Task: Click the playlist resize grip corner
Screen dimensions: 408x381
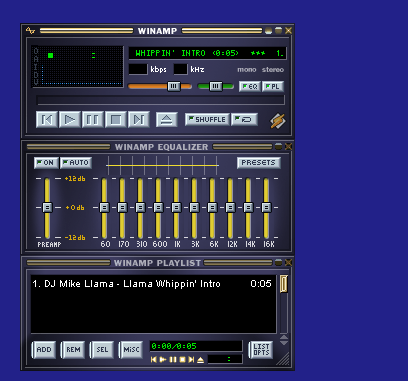Action: [284, 360]
